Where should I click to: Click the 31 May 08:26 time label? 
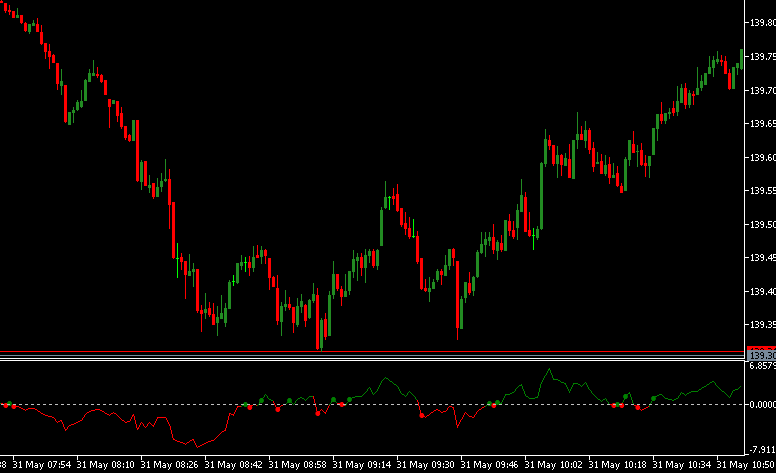pos(170,465)
